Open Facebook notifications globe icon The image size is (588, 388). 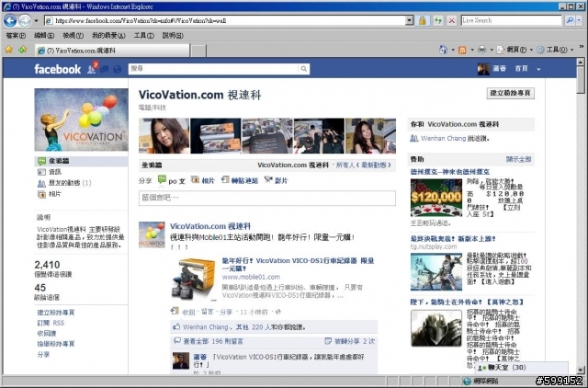pos(118,70)
